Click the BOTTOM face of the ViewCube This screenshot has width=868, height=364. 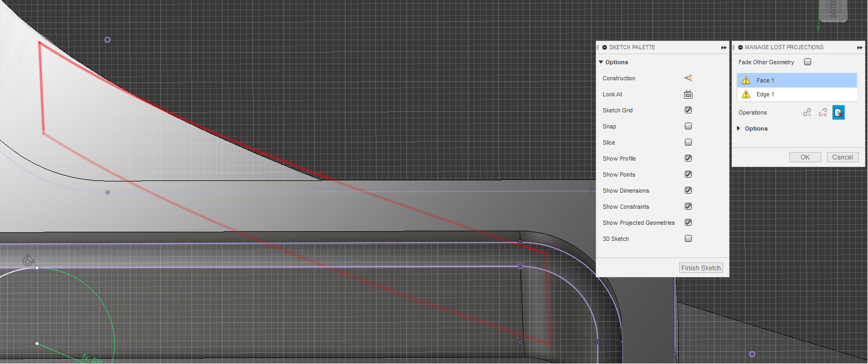[x=833, y=10]
